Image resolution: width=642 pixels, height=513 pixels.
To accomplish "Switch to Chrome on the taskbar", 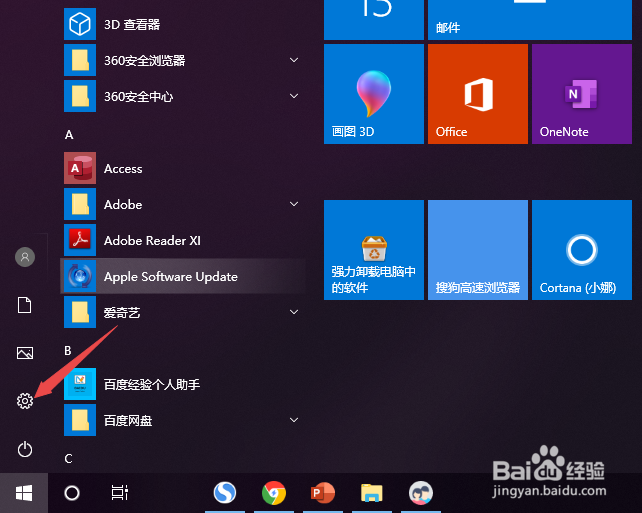I will 274,493.
